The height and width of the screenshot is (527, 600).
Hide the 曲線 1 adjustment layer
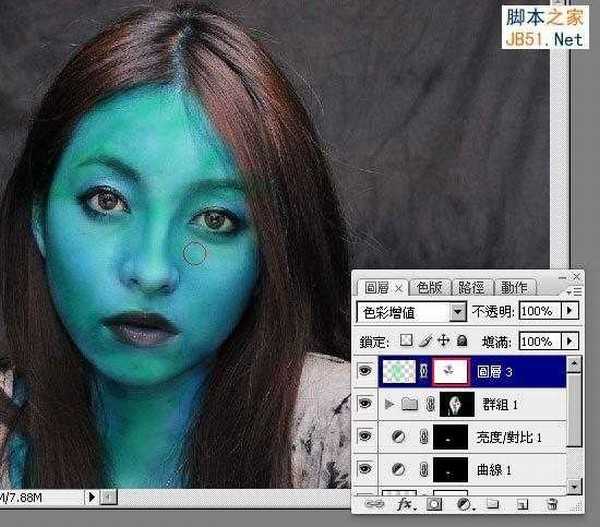(x=366, y=469)
